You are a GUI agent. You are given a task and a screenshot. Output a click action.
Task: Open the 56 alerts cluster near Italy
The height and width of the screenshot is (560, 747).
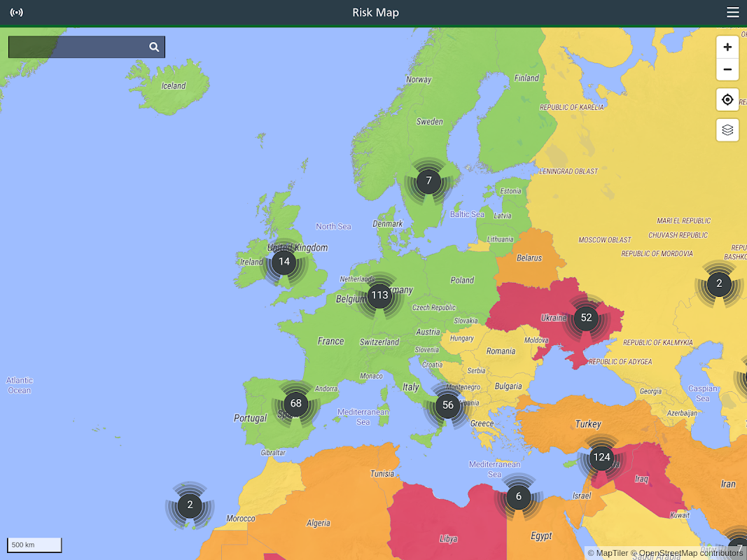point(448,405)
